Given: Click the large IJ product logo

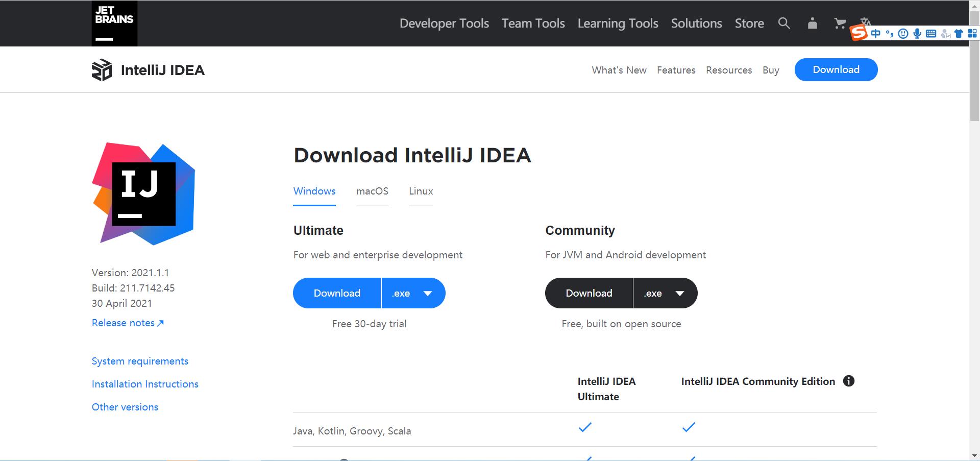Looking at the screenshot, I should point(143,194).
